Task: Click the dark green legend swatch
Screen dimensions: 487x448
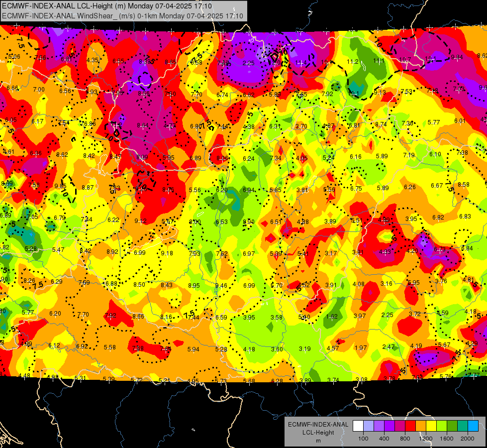Action: (x=452, y=426)
